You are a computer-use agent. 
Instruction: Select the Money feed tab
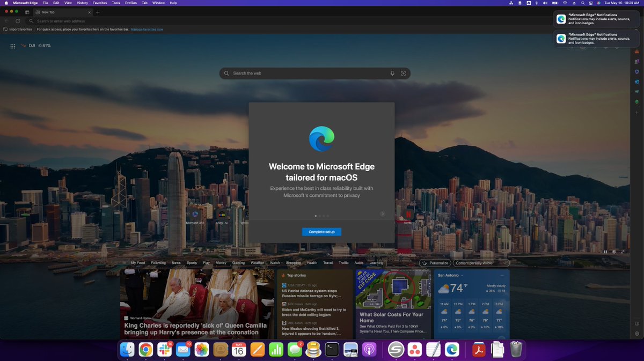[x=221, y=263]
